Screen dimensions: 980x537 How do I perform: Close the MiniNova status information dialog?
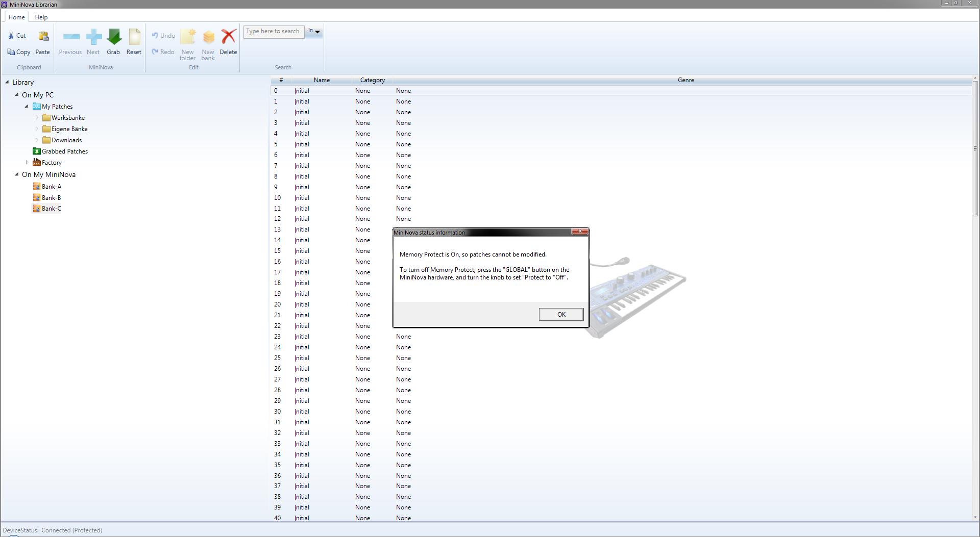pyautogui.click(x=580, y=232)
